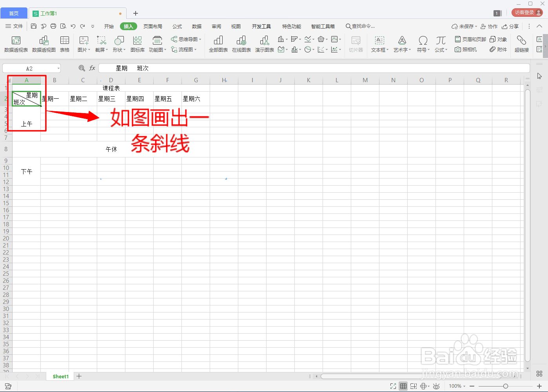The height and width of the screenshot is (392, 548).
Task: Open the 开发工具 tab
Action: (261, 26)
